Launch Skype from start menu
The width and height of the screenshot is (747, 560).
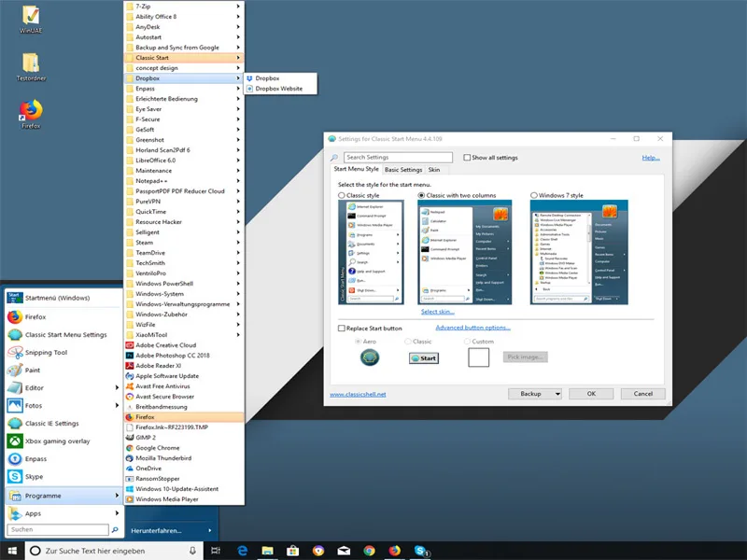click(x=26, y=477)
